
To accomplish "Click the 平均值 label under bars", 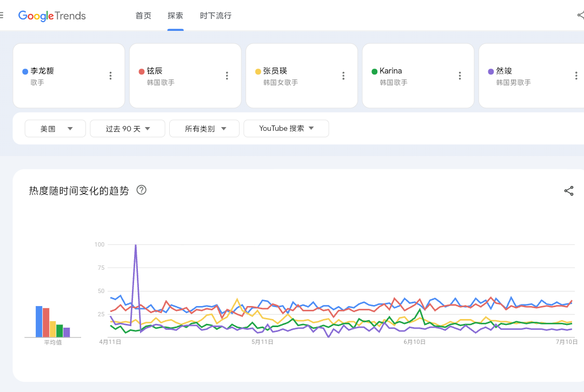I will tap(53, 342).
